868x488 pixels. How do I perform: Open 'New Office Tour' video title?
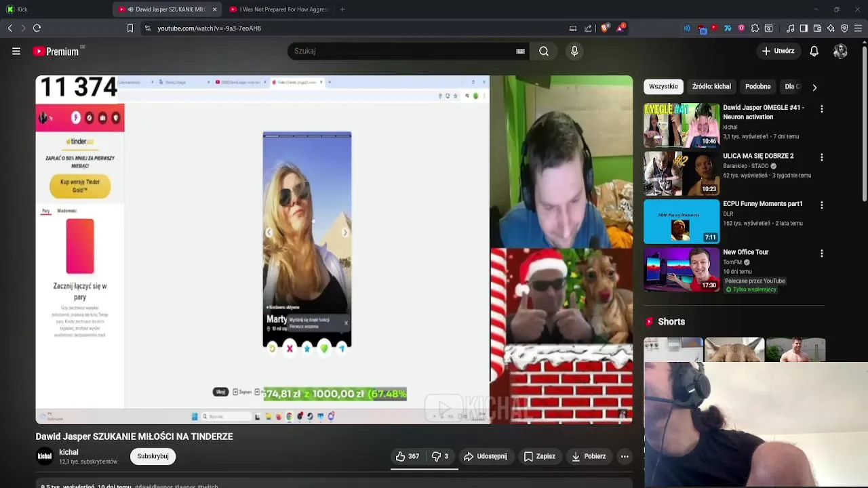[x=745, y=252]
